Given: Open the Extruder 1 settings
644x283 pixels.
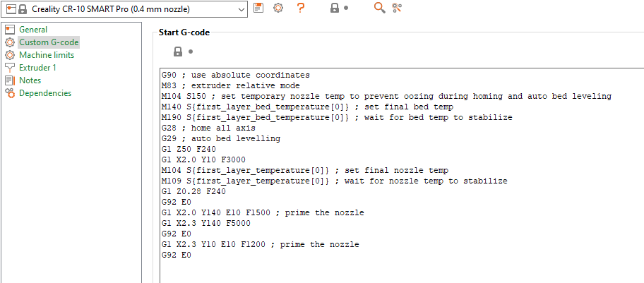Looking at the screenshot, I should pyautogui.click(x=37, y=68).
